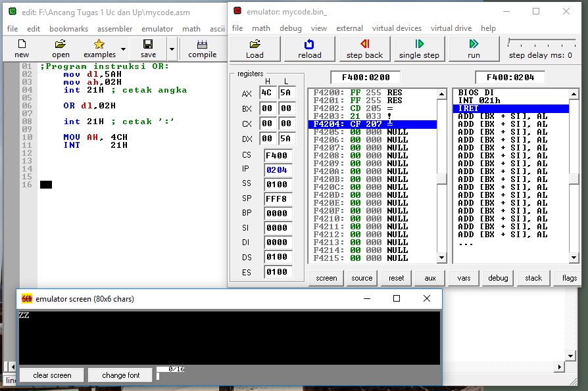The width and height of the screenshot is (588, 391).
Task: Click the new file icon in editor toolbar
Action: coord(22,44)
